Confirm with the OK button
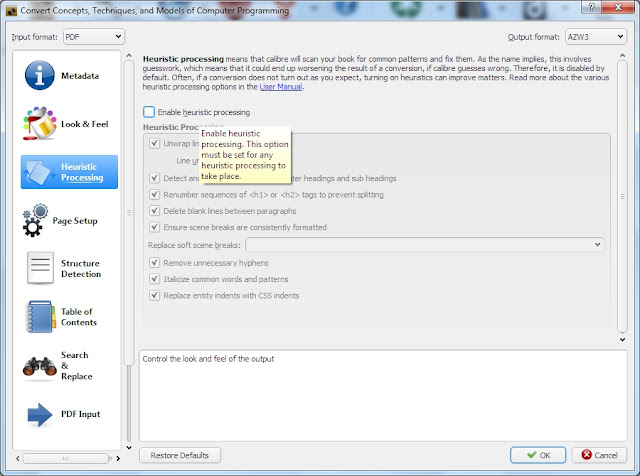This screenshot has height=476, width=640. tap(538, 455)
